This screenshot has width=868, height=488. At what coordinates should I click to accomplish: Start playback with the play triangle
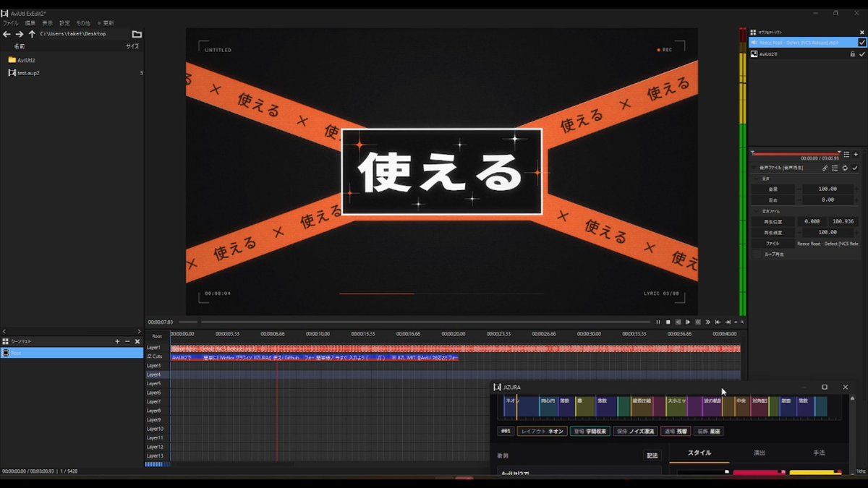688,322
